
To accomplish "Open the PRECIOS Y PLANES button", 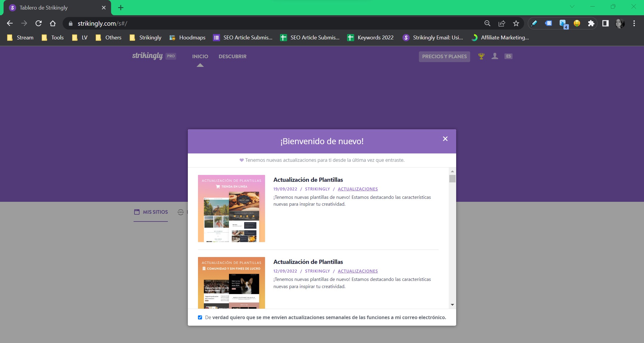I will click(444, 56).
